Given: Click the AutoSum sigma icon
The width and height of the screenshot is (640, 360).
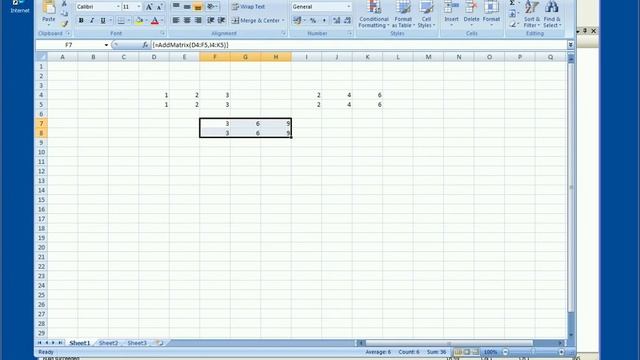Looking at the screenshot, I should (512, 3).
